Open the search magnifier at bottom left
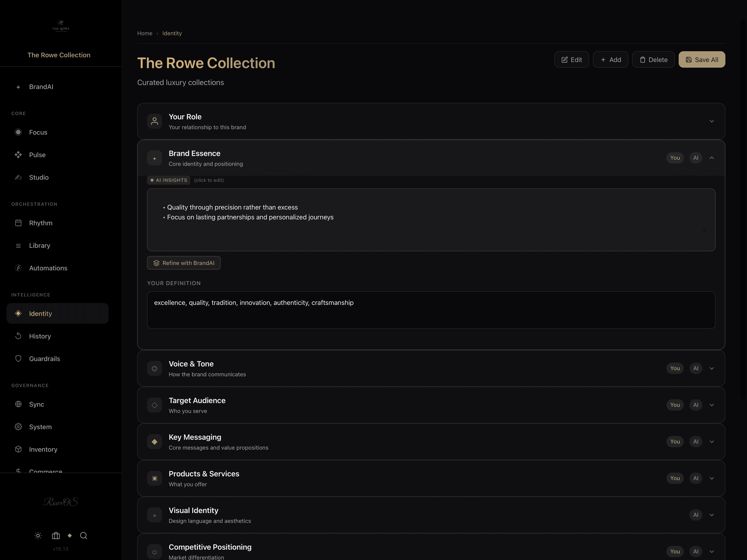Image resolution: width=747 pixels, height=560 pixels. [x=83, y=536]
